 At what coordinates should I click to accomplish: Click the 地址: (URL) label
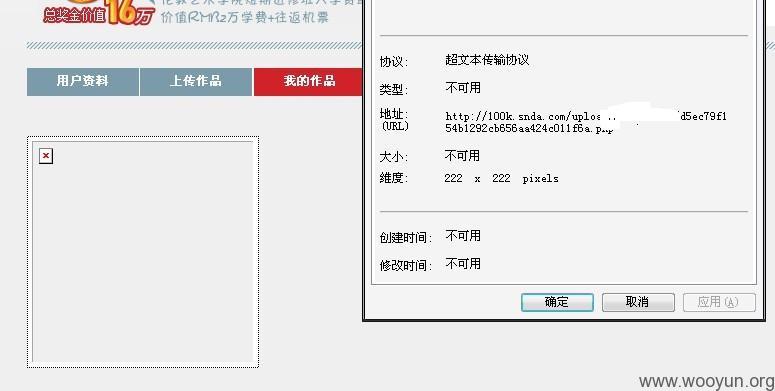[x=394, y=120]
